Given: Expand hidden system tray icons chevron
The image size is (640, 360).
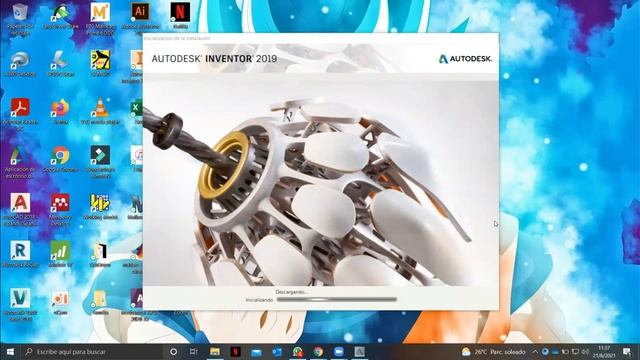Looking at the screenshot, I should 535,351.
